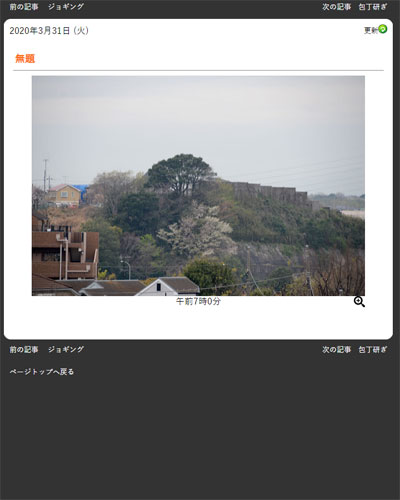
Task: Click ページトップへ戻る link
Action: [x=42, y=371]
